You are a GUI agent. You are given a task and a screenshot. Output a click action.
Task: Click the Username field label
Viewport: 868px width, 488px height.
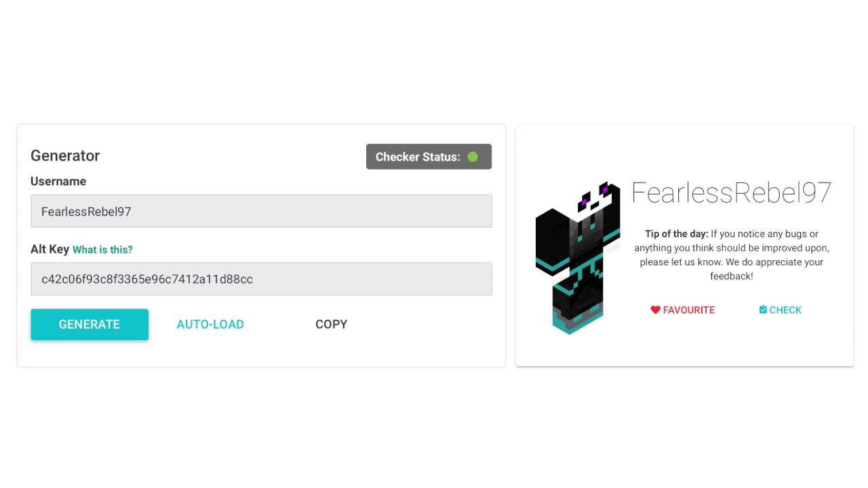(58, 181)
